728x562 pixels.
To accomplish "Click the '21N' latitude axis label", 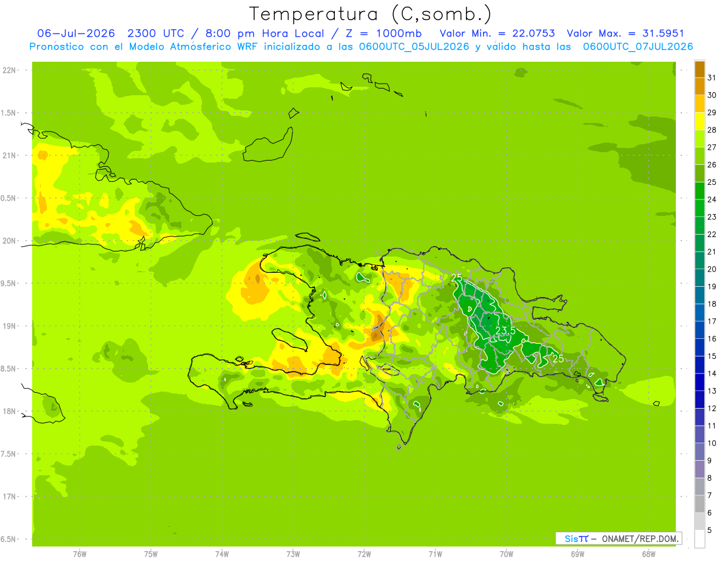I will pos(9,155).
